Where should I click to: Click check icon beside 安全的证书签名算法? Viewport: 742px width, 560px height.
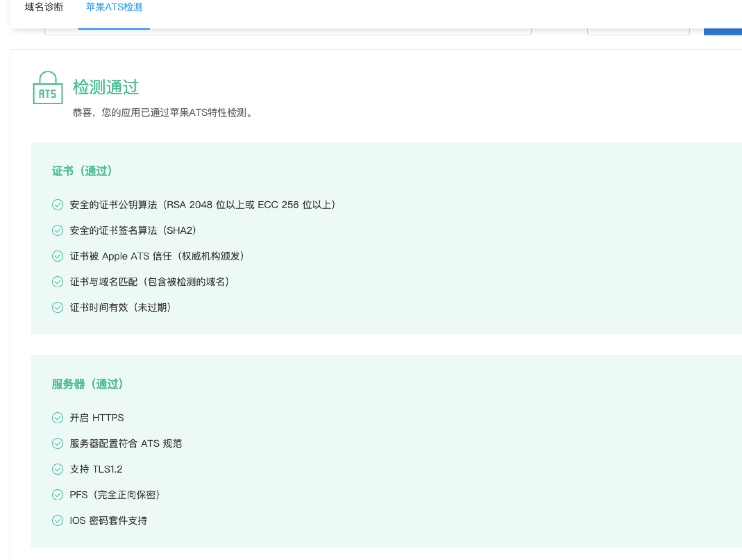(x=58, y=230)
